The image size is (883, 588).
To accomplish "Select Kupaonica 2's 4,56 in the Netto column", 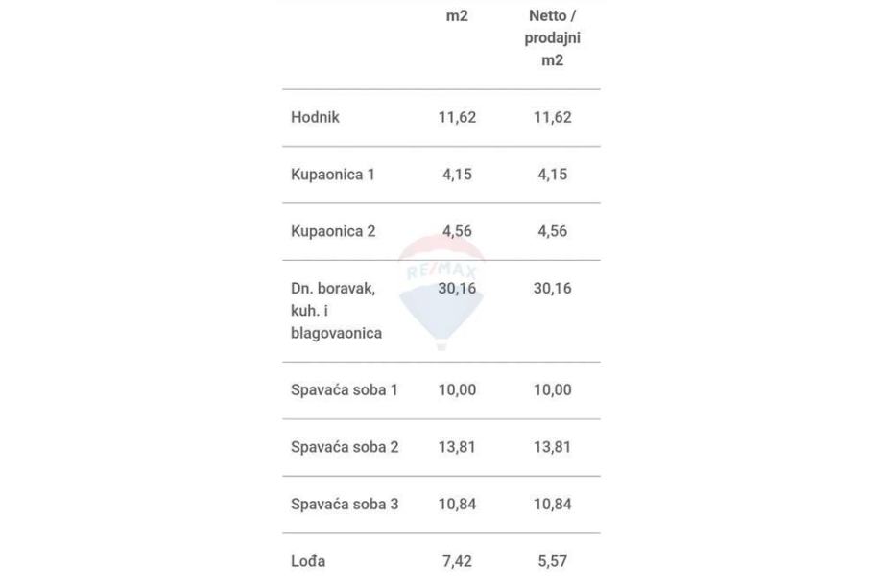I will pos(552,231).
